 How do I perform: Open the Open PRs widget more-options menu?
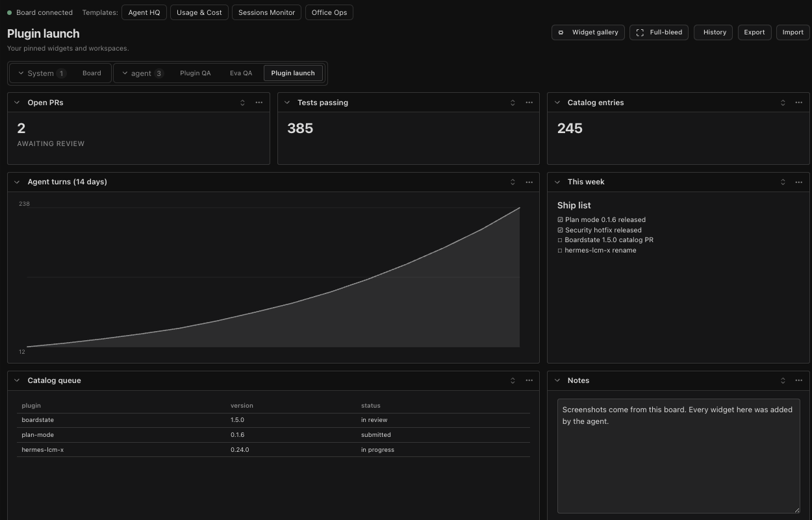pyautogui.click(x=259, y=103)
